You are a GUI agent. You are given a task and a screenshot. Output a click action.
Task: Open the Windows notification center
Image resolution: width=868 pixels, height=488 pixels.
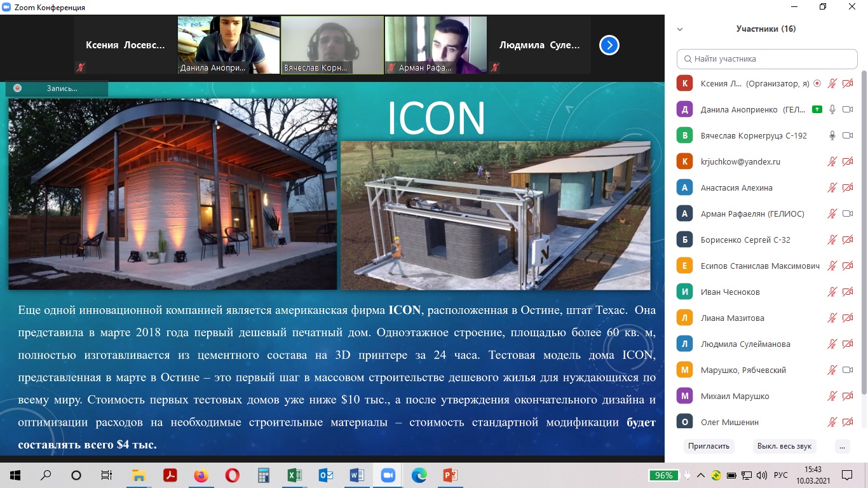coord(847,475)
